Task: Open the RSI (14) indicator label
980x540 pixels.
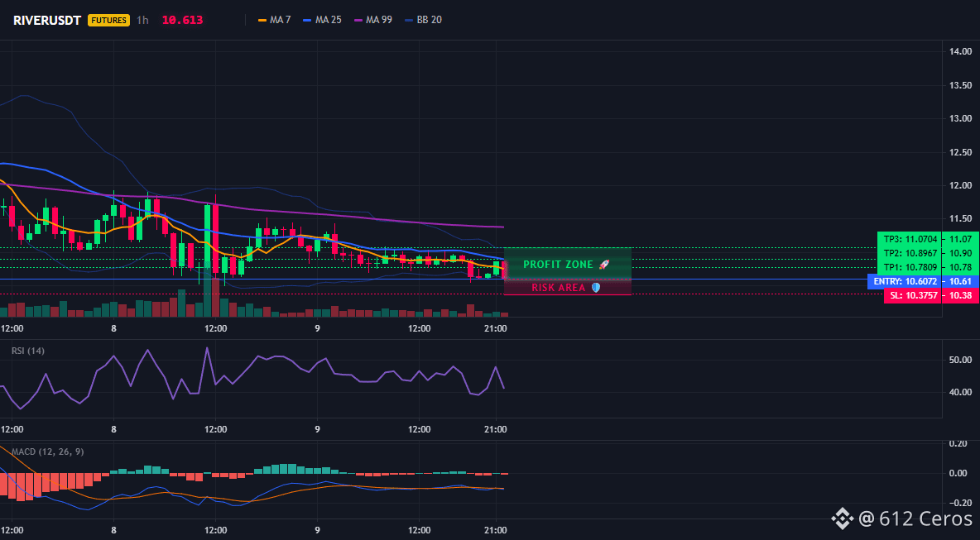Action: pos(28,351)
